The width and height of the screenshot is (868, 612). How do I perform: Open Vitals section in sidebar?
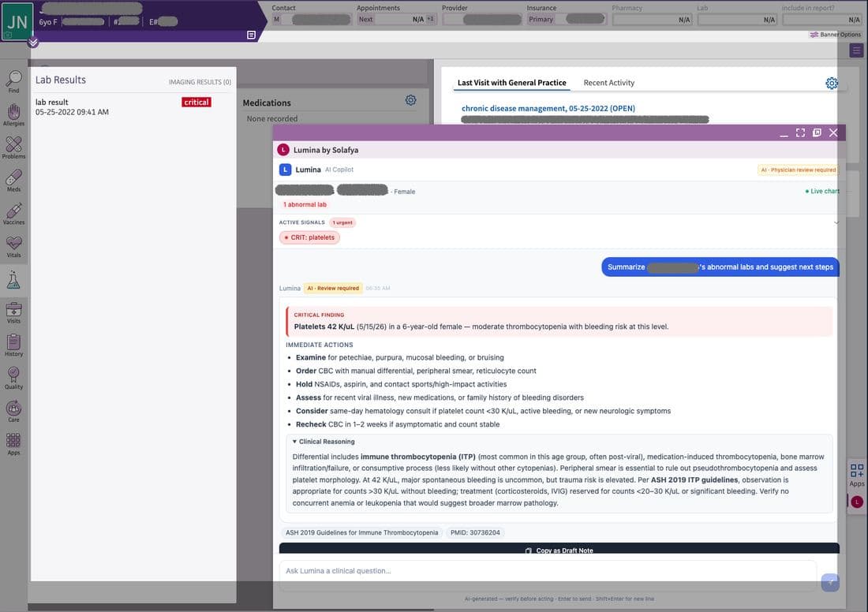click(13, 247)
